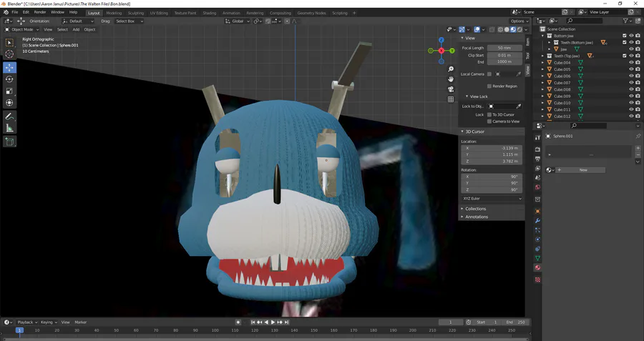The image size is (644, 341).
Task: Open the viewport Options button
Action: [x=519, y=21]
